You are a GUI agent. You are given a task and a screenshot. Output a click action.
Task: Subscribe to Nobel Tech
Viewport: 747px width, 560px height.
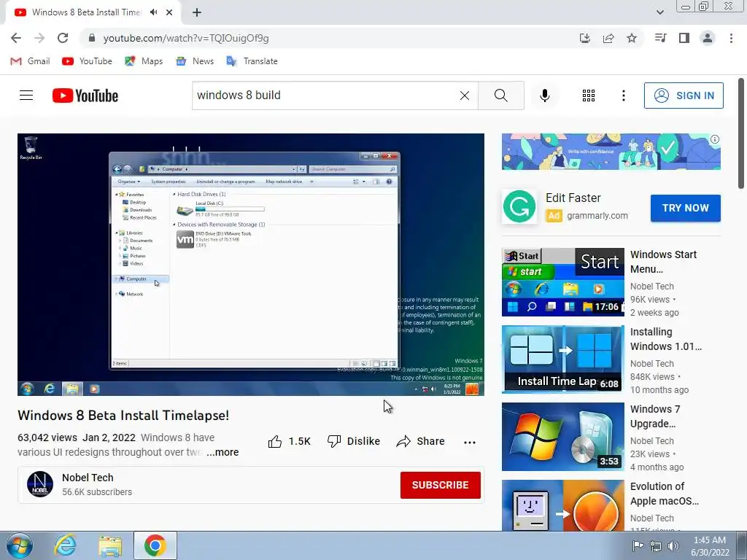[x=440, y=485]
